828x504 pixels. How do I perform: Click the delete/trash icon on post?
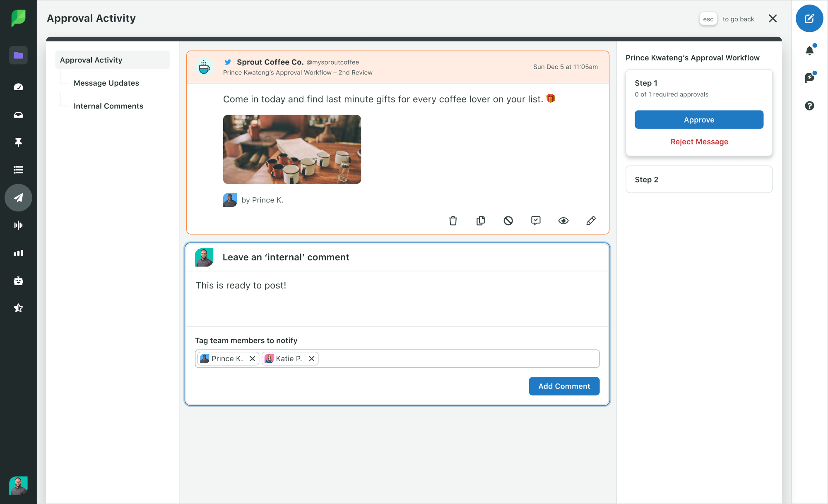(454, 221)
